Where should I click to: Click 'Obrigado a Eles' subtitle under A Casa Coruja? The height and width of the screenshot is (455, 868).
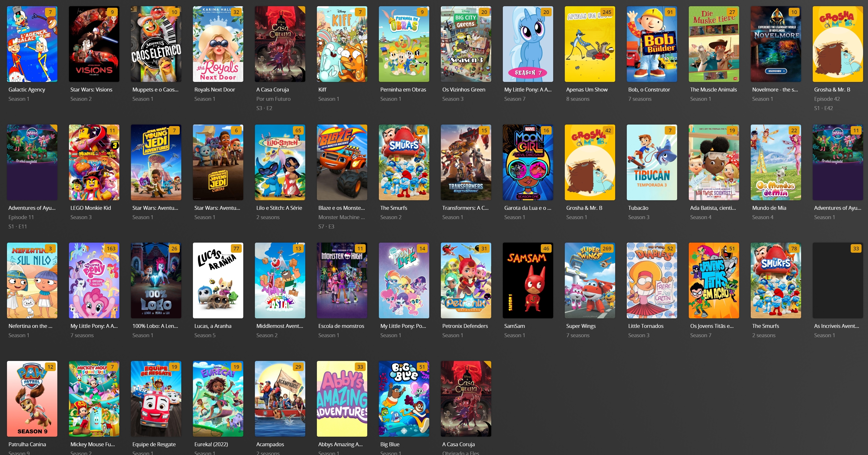pyautogui.click(x=460, y=453)
